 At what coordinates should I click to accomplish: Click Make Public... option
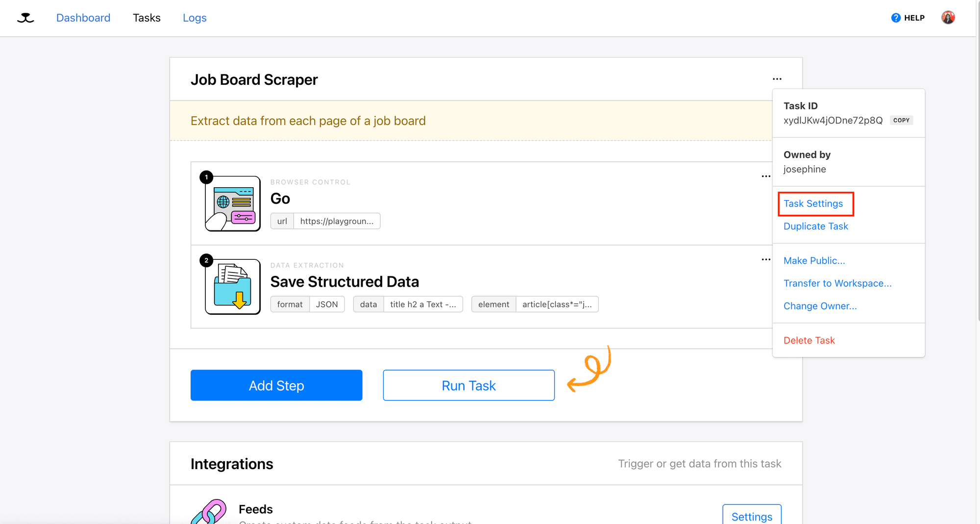pos(814,260)
